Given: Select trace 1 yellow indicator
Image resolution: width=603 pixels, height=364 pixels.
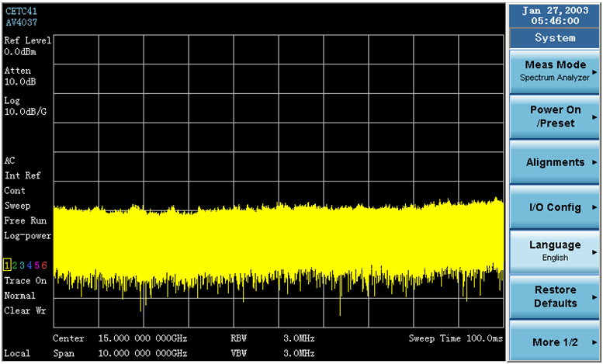Looking at the screenshot, I should pyautogui.click(x=7, y=265).
